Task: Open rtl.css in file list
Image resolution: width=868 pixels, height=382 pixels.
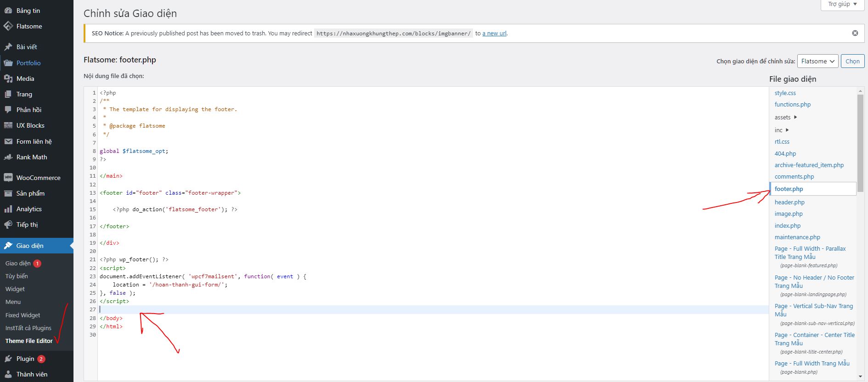Action: tap(782, 141)
